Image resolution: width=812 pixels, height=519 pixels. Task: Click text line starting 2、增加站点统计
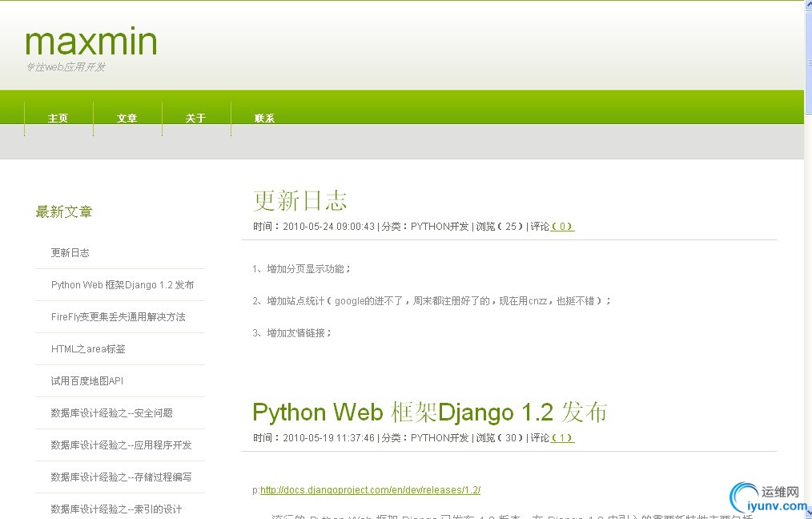pyautogui.click(x=432, y=301)
